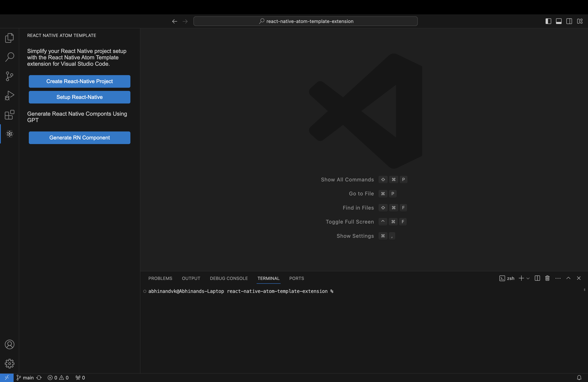588x382 pixels.
Task: Select the zsh terminal label
Action: 507,278
